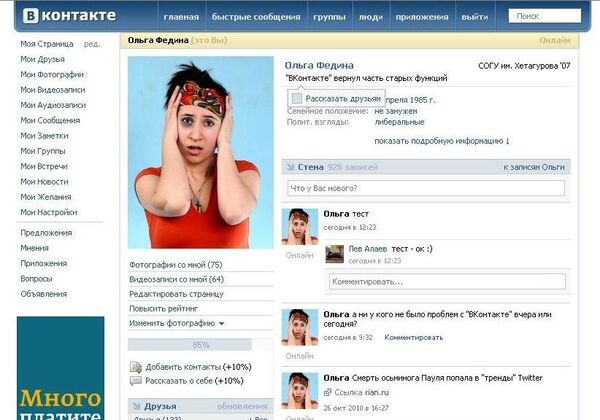Image resolution: width=600 pixels, height=420 pixels.
Task: Open Мои Фотографии in the sidebar
Action: click(52, 75)
